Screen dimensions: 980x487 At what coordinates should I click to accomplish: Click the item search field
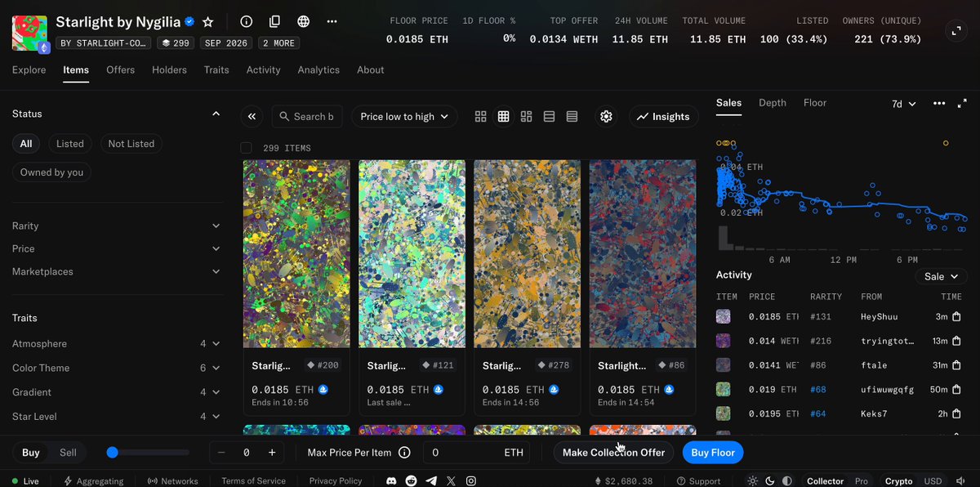tap(307, 117)
